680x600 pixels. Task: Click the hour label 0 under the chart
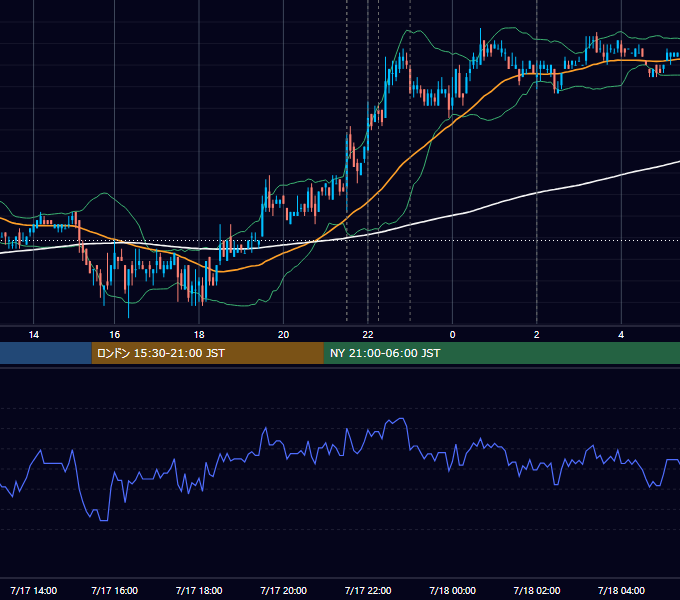click(452, 335)
